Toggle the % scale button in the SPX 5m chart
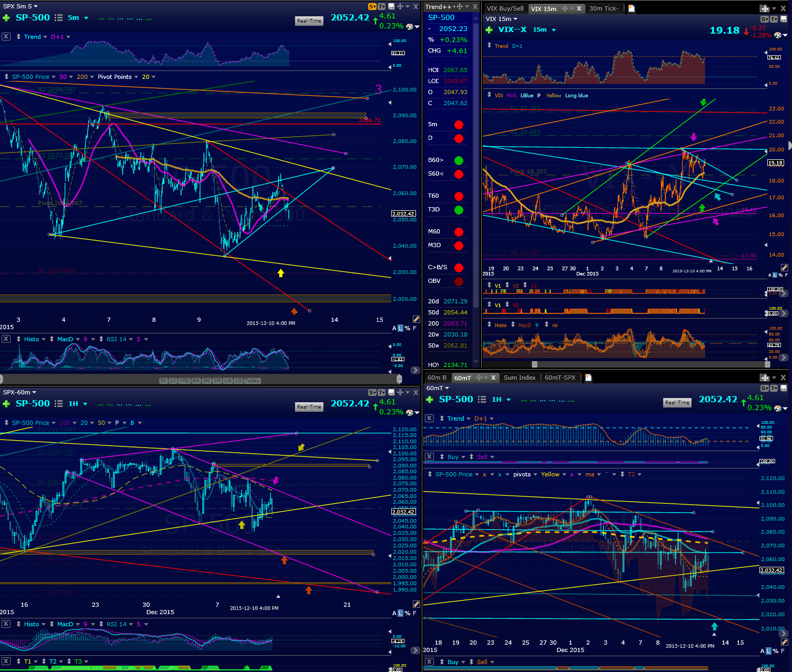This screenshot has height=672, width=792. 407,328
